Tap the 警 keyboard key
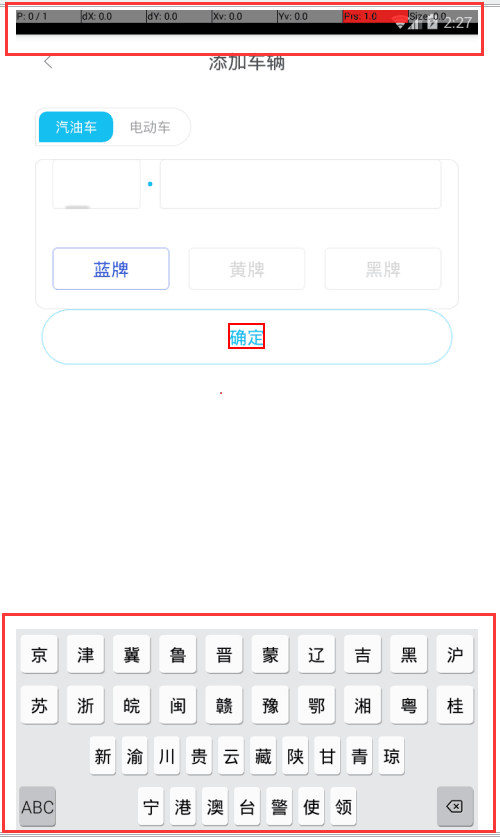The height and width of the screenshot is (837, 500). [x=279, y=806]
